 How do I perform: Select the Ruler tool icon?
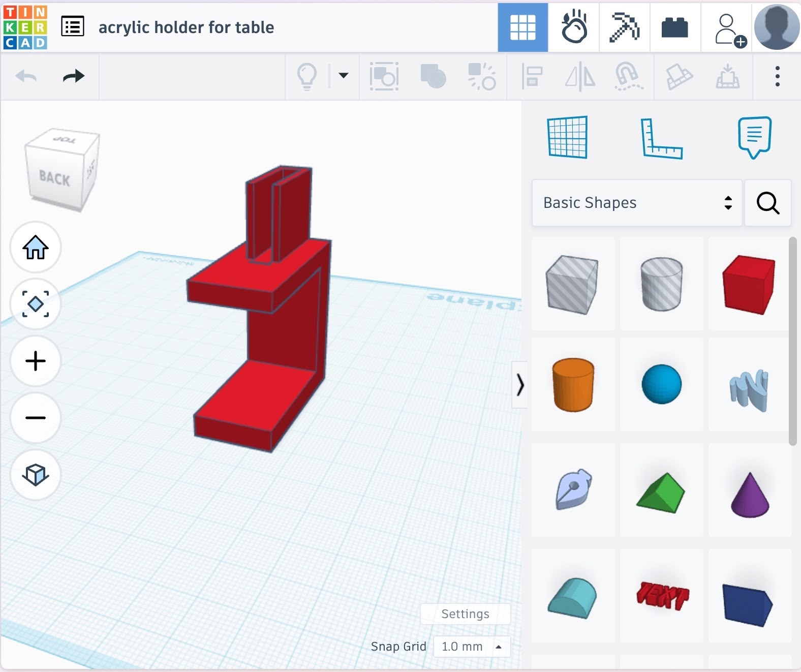point(661,138)
